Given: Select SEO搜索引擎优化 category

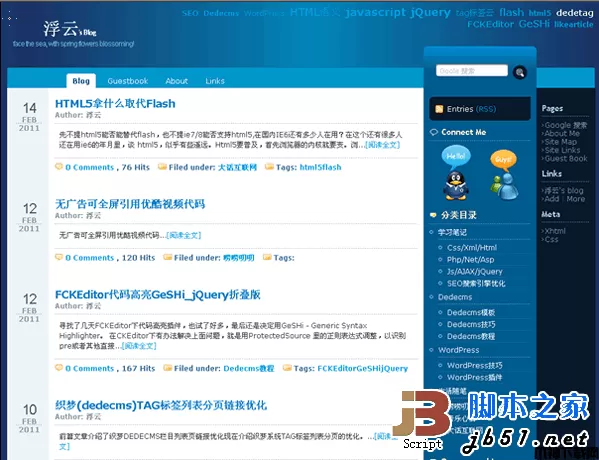Looking at the screenshot, I should pos(476,283).
